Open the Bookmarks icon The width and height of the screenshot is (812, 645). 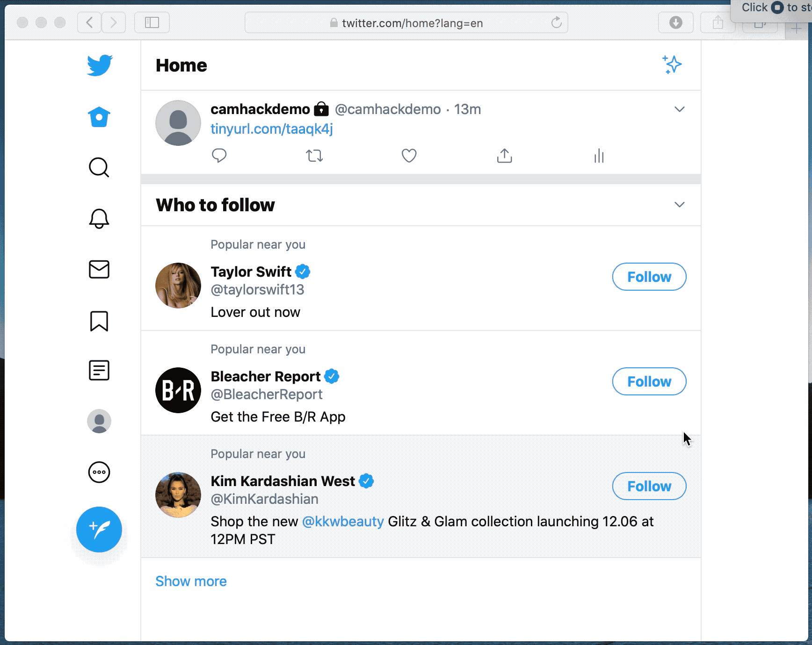99,321
